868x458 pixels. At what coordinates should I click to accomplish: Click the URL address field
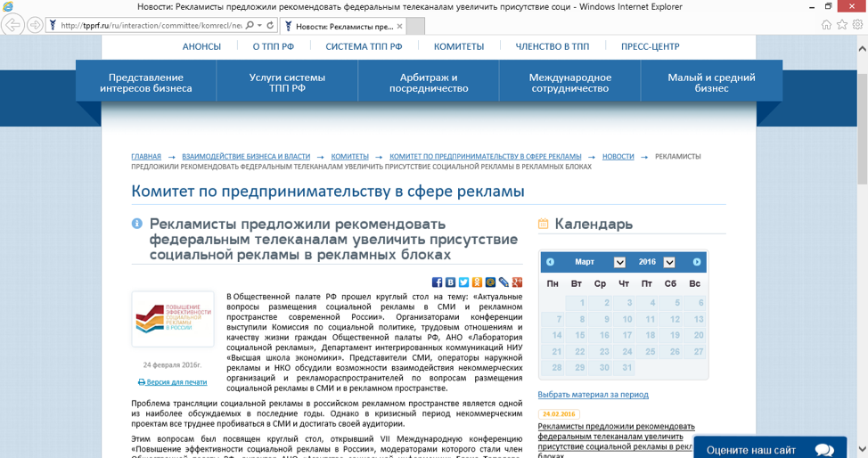[x=151, y=26]
